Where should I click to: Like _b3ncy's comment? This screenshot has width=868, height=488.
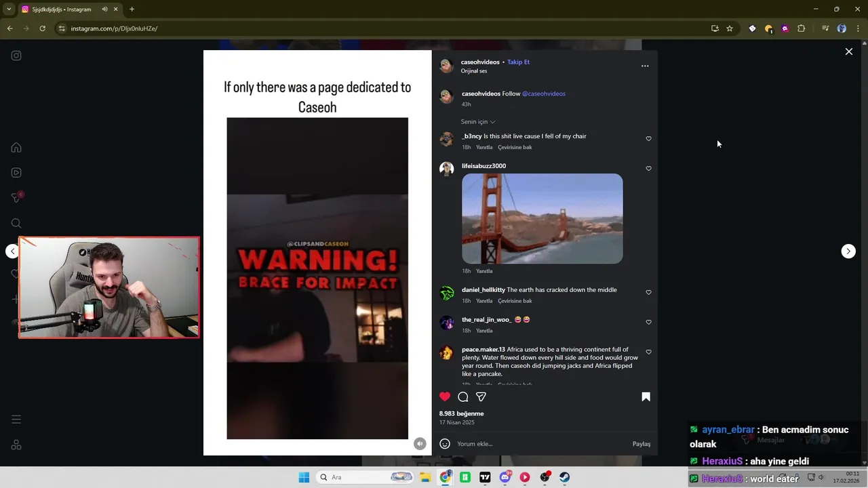click(648, 139)
